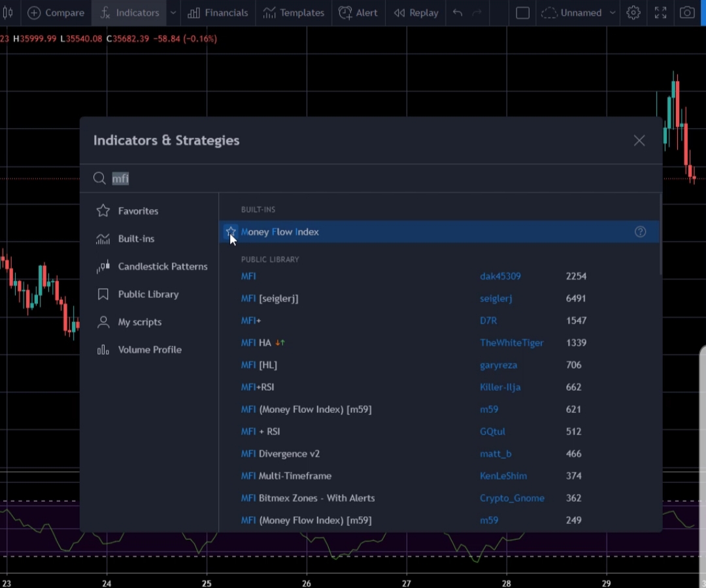Image resolution: width=706 pixels, height=588 pixels.
Task: Expand the dropdown arrow beside Indicators
Action: tap(173, 12)
